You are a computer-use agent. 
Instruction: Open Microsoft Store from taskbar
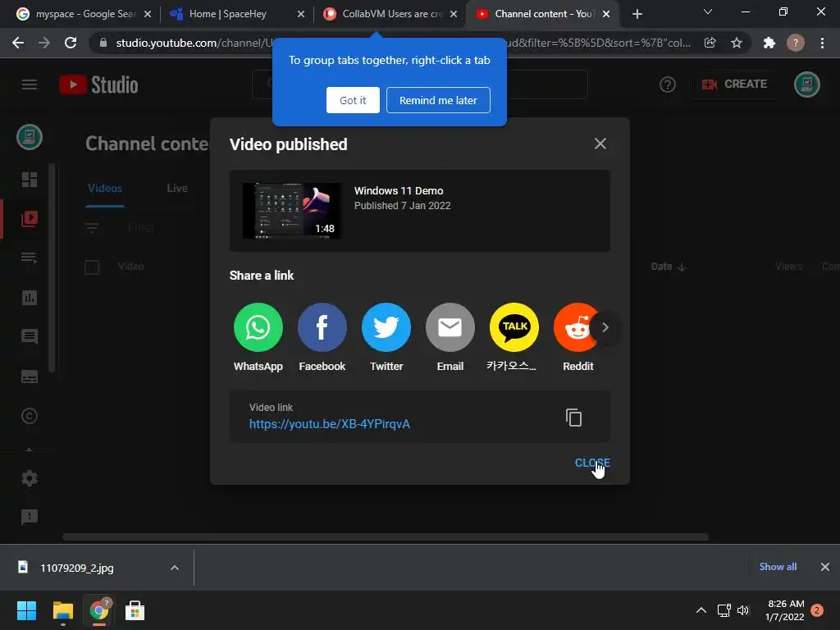coord(135,610)
